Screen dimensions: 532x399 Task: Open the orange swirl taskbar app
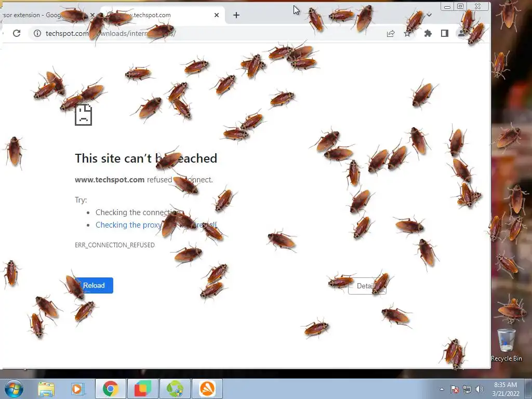click(x=207, y=389)
